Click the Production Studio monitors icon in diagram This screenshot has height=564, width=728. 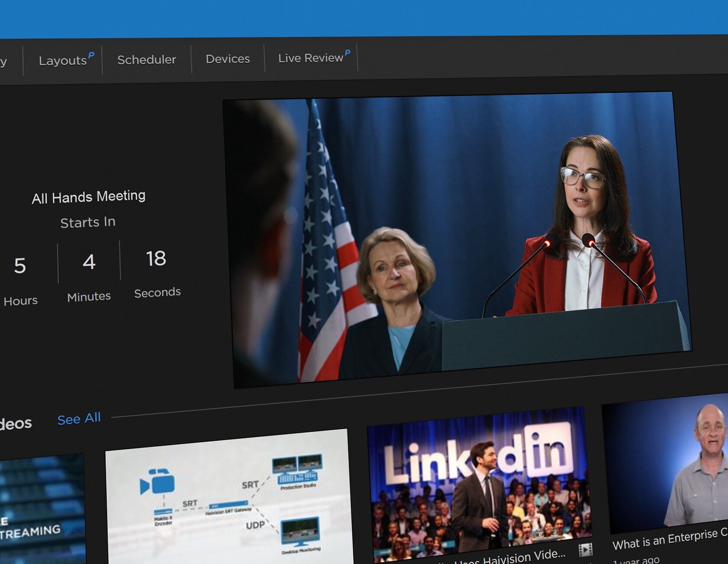click(297, 469)
